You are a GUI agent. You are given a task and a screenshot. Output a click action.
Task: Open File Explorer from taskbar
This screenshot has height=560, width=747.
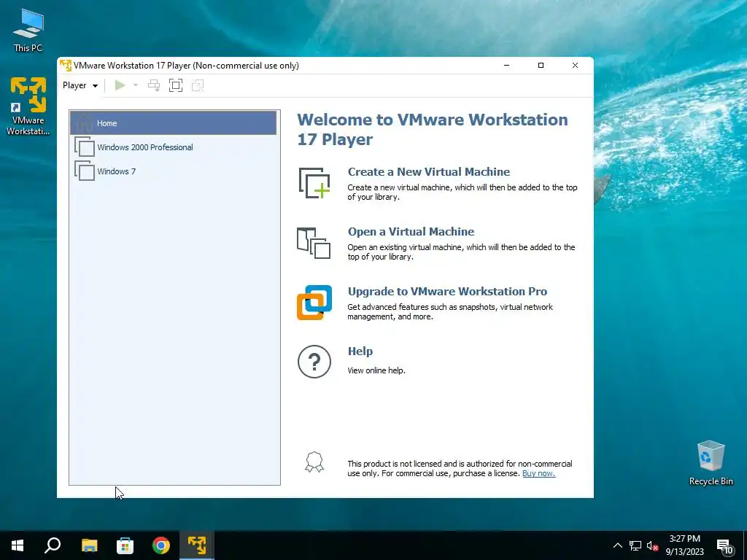[x=89, y=545]
